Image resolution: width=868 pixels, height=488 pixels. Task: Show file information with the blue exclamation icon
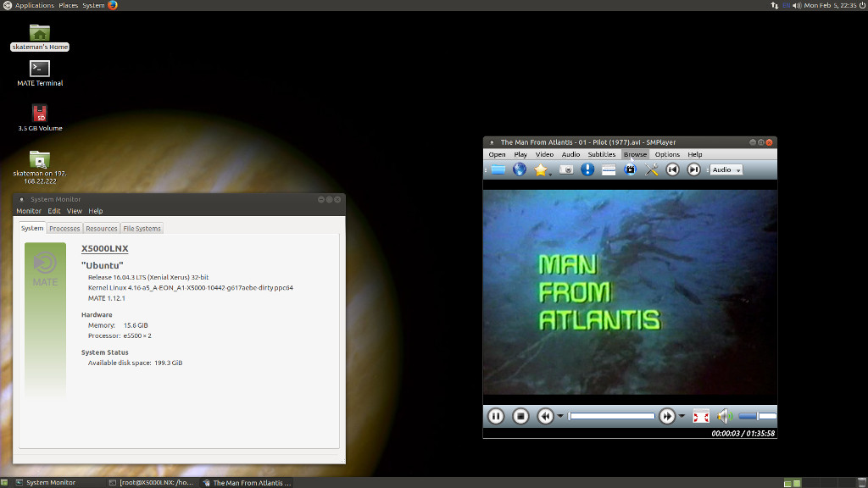587,169
